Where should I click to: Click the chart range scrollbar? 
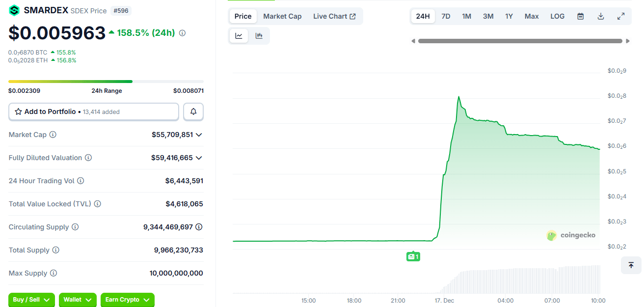520,41
